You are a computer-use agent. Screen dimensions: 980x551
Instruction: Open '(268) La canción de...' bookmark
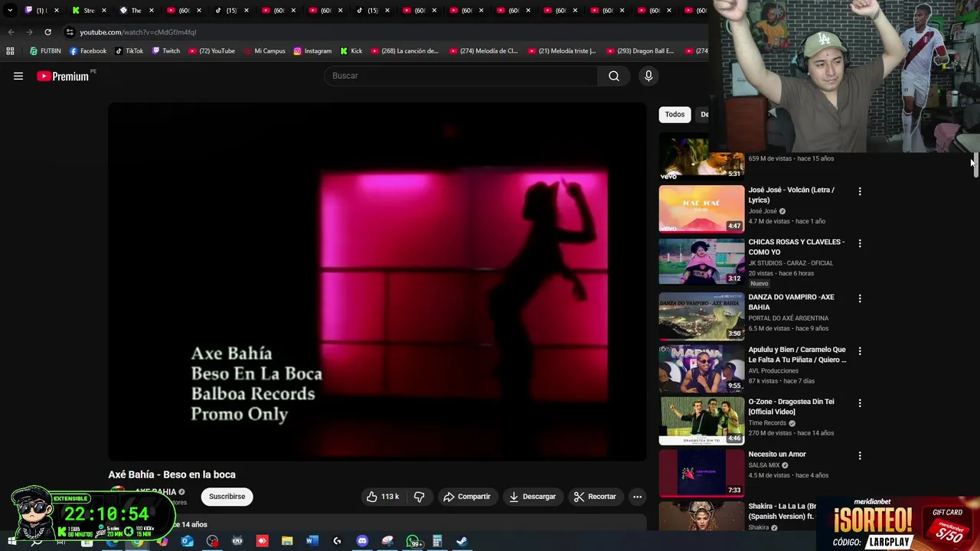(x=405, y=51)
